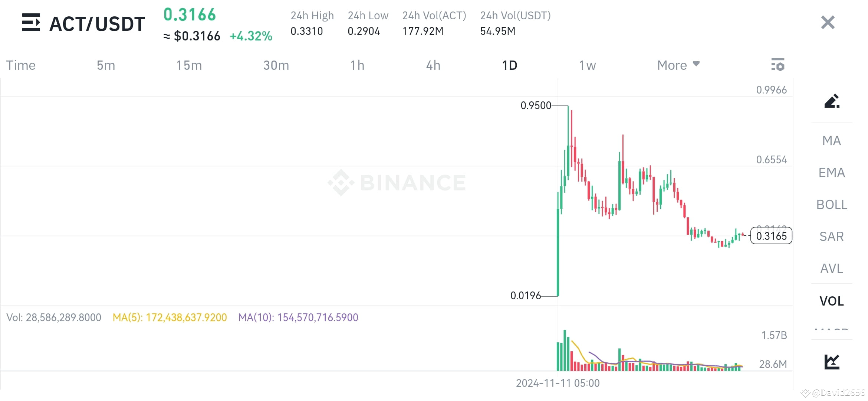Viewport: 868px width, 401px height.
Task: Click the 0.3165 current price label
Action: 771,235
